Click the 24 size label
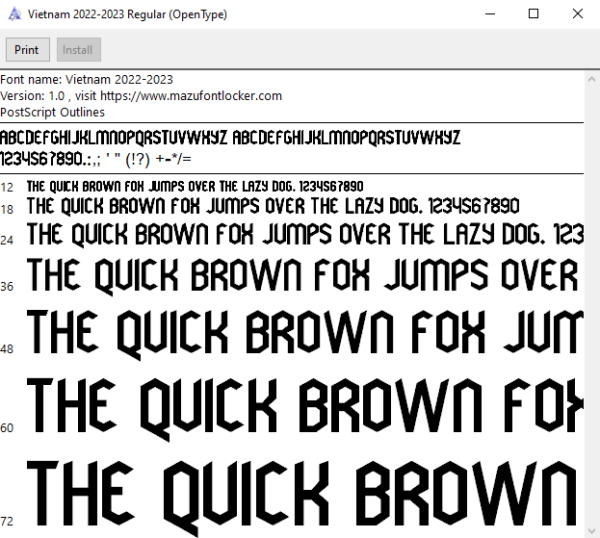The width and height of the screenshot is (600, 538). point(7,240)
